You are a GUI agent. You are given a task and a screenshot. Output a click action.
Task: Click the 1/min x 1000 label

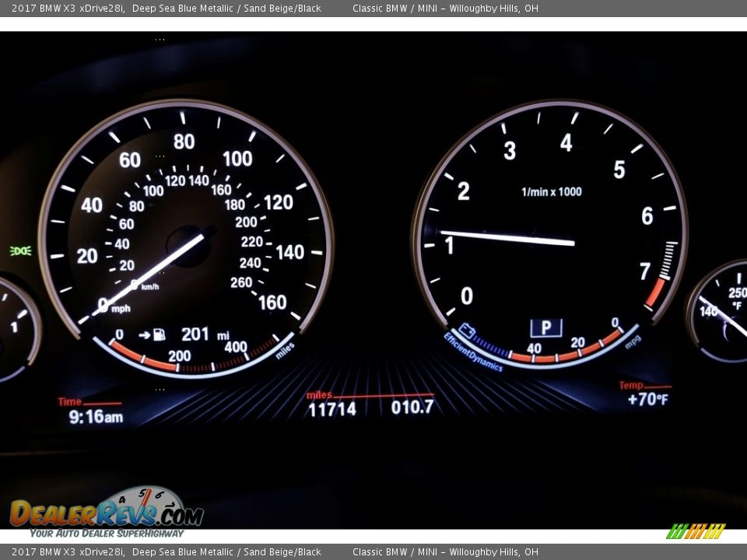pyautogui.click(x=551, y=192)
